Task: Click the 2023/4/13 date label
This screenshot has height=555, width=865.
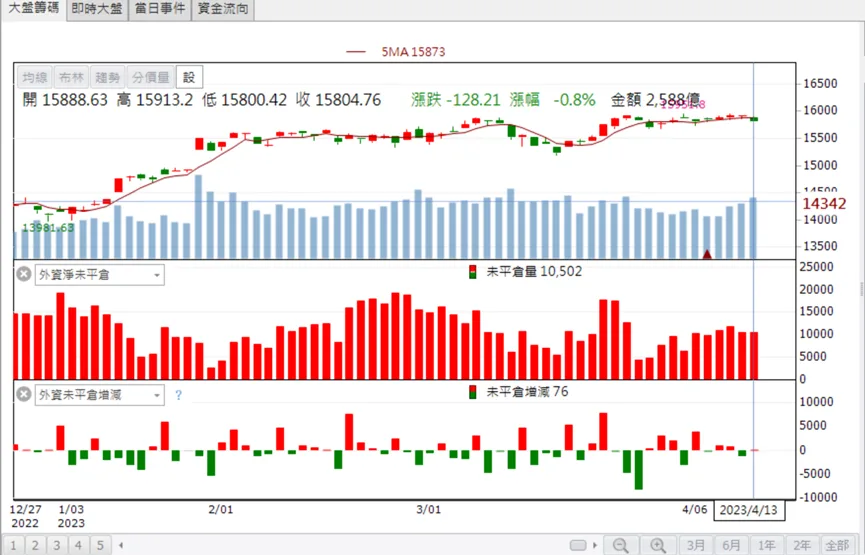Action: (x=749, y=510)
